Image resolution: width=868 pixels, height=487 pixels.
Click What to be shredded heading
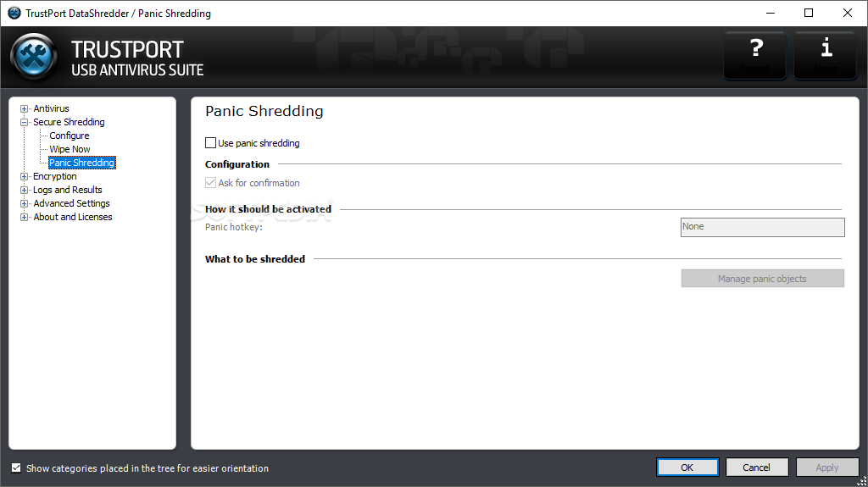click(254, 259)
